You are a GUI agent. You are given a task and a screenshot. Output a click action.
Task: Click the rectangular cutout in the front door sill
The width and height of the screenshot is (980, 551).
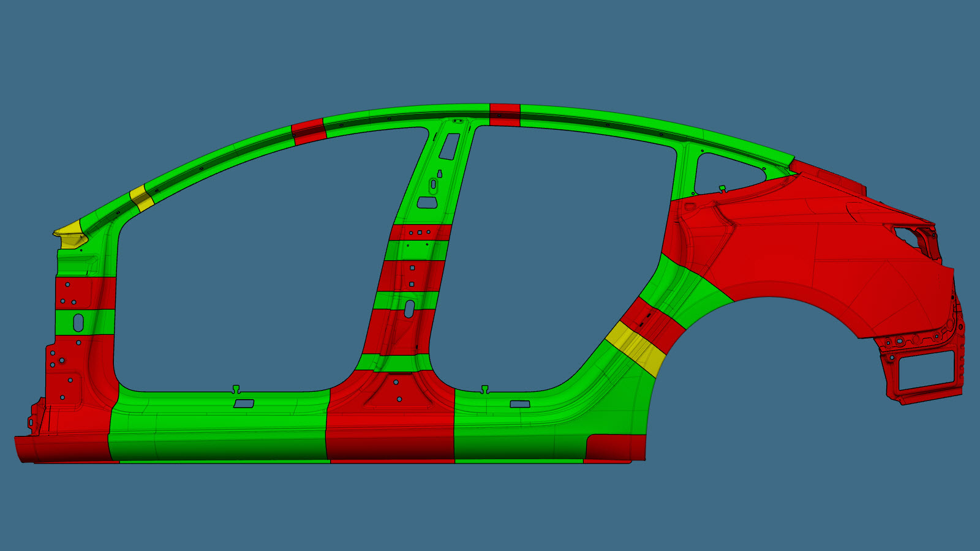tap(244, 403)
